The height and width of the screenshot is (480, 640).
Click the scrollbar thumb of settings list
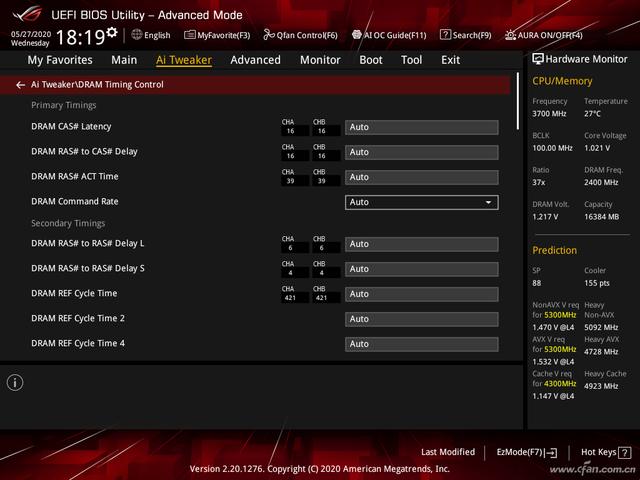(x=518, y=101)
